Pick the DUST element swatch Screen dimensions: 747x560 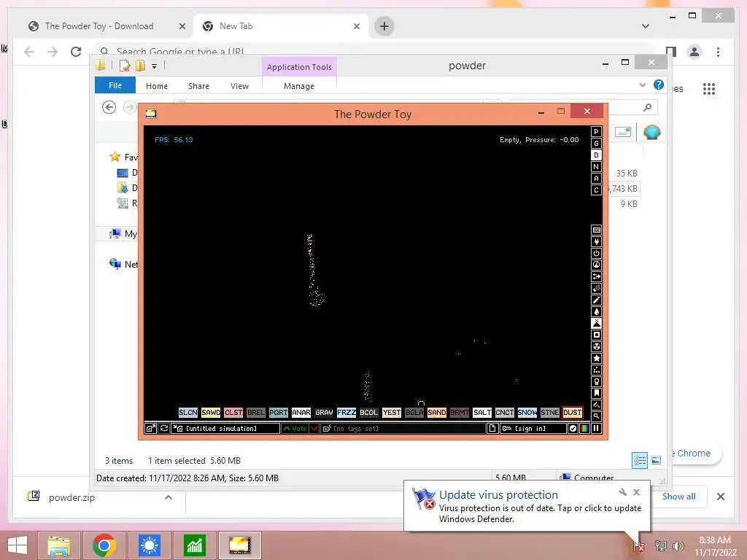(572, 413)
